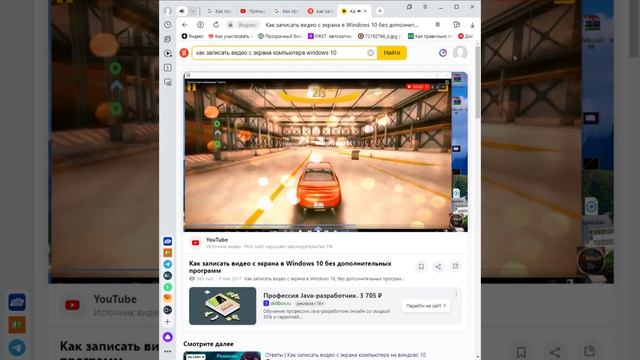Open the history clock icon in sidebar
Screen dimensions: 640x360
[x=168, y=25]
